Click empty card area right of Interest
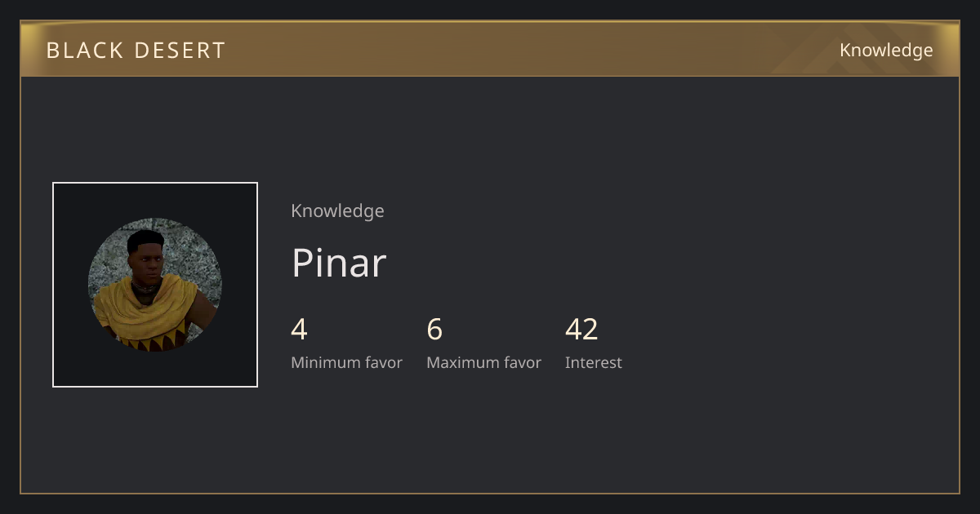 coord(784,343)
